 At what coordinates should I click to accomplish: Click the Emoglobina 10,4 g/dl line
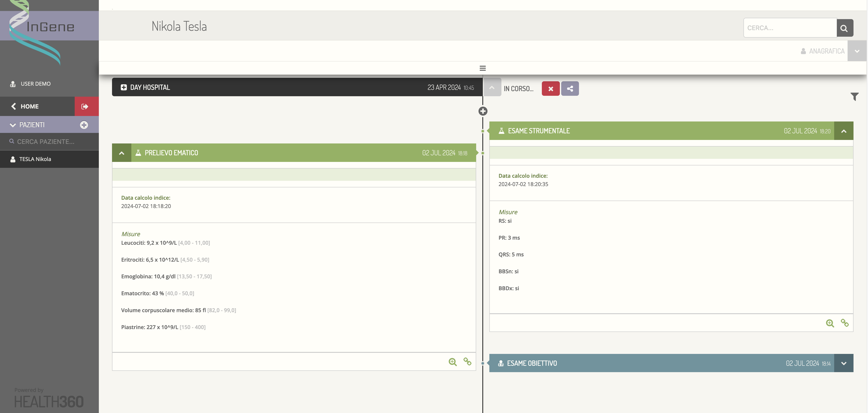point(166,276)
